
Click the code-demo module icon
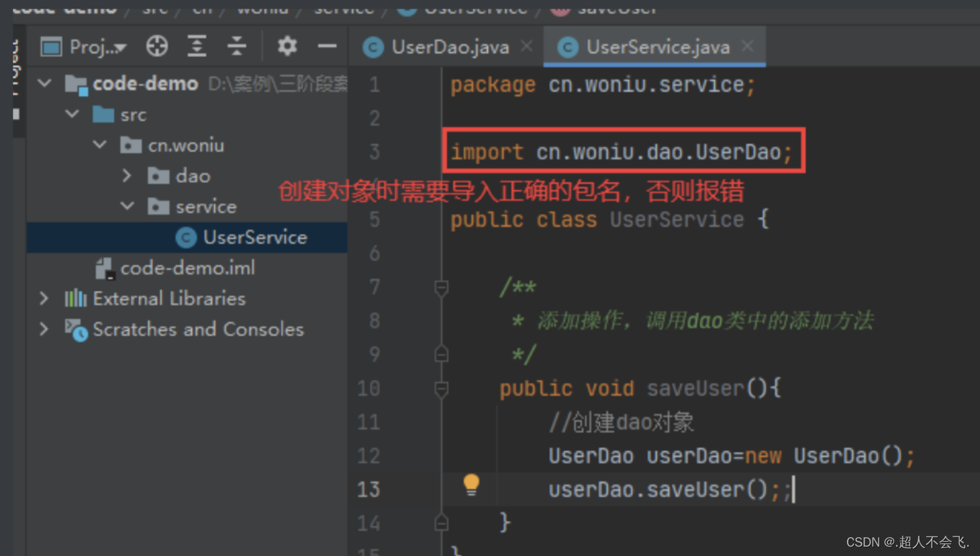coord(76,85)
